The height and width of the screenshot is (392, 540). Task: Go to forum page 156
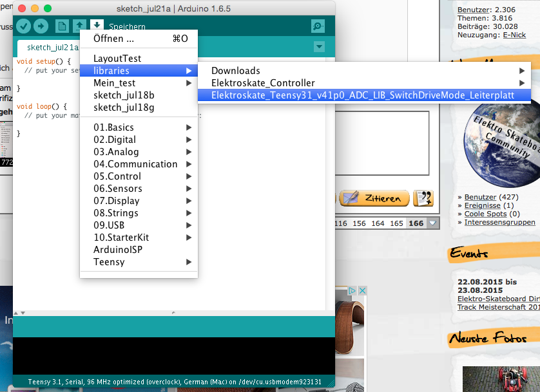(359, 223)
